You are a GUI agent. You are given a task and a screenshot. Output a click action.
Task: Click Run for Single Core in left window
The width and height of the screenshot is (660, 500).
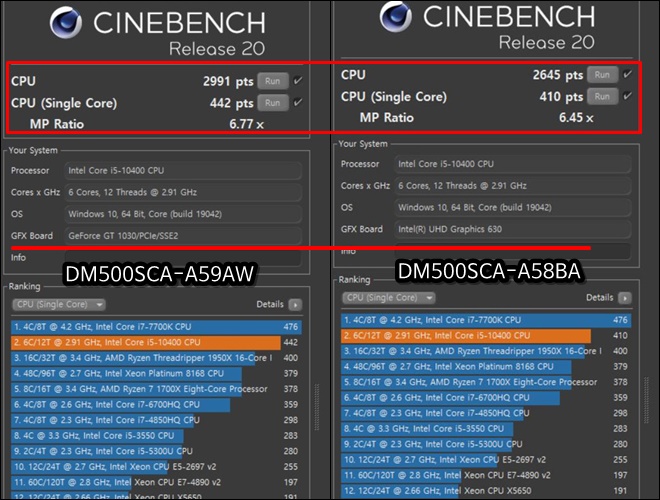[273, 103]
